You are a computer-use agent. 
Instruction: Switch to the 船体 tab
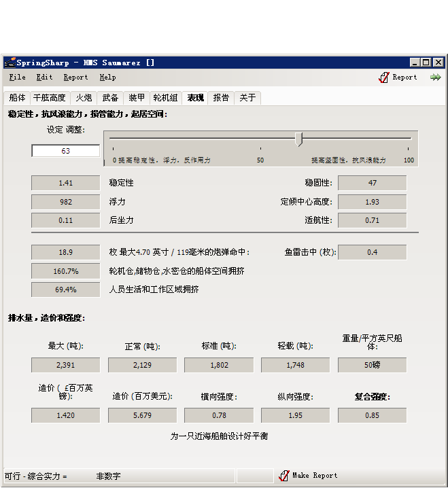18,98
